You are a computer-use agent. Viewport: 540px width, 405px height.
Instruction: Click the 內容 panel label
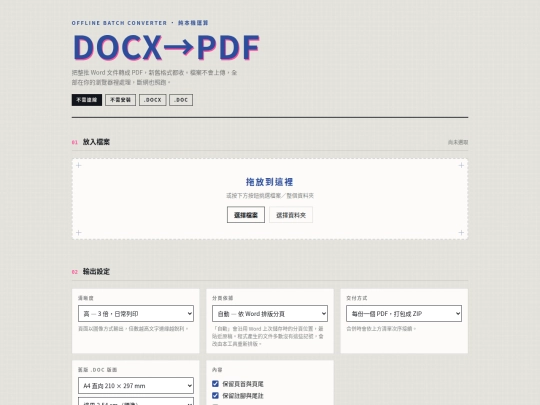click(217, 370)
